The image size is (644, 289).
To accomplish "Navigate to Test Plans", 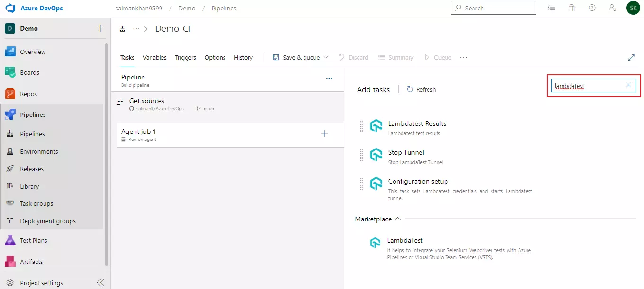I will coord(34,240).
